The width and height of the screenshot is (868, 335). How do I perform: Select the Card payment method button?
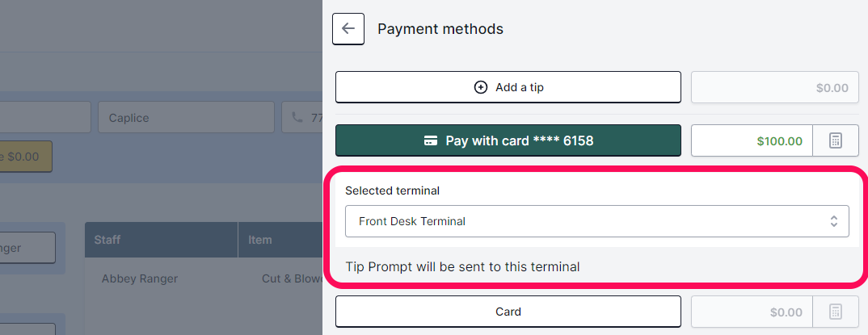508,312
